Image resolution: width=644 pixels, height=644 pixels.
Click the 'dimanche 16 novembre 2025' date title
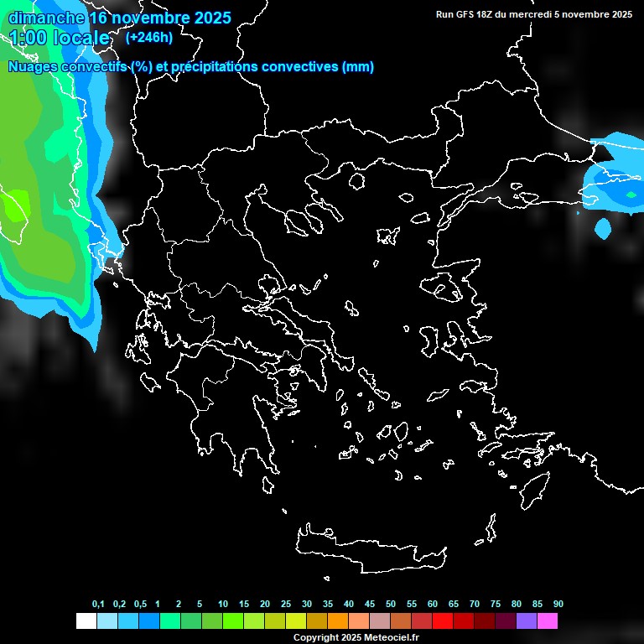(x=119, y=18)
